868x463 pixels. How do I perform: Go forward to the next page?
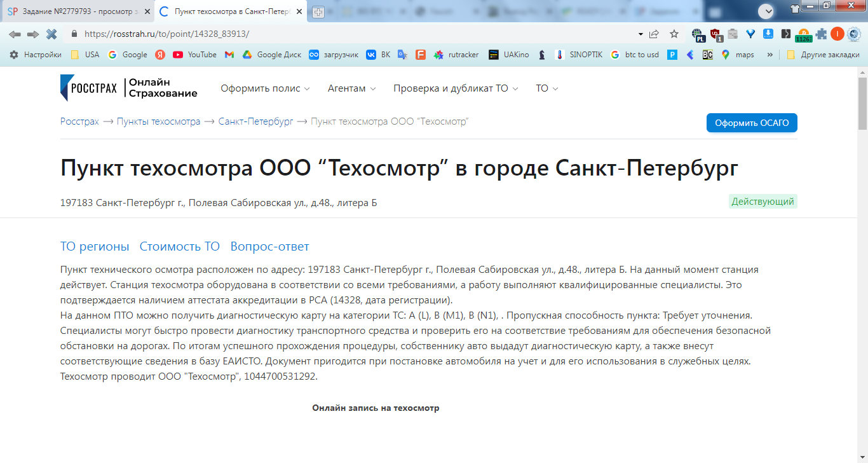33,34
